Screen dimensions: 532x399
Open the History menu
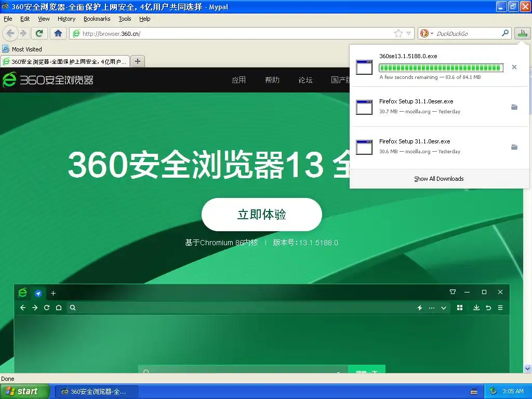point(66,19)
